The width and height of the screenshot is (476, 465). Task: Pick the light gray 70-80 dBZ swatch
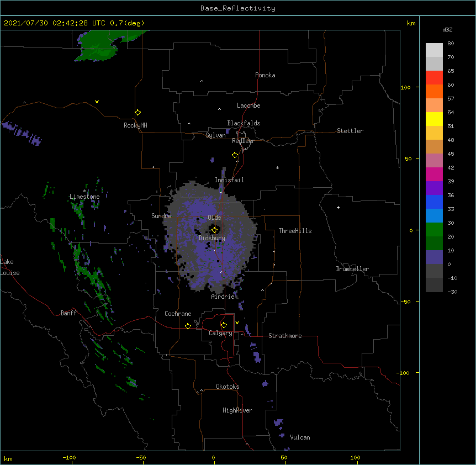click(x=434, y=50)
